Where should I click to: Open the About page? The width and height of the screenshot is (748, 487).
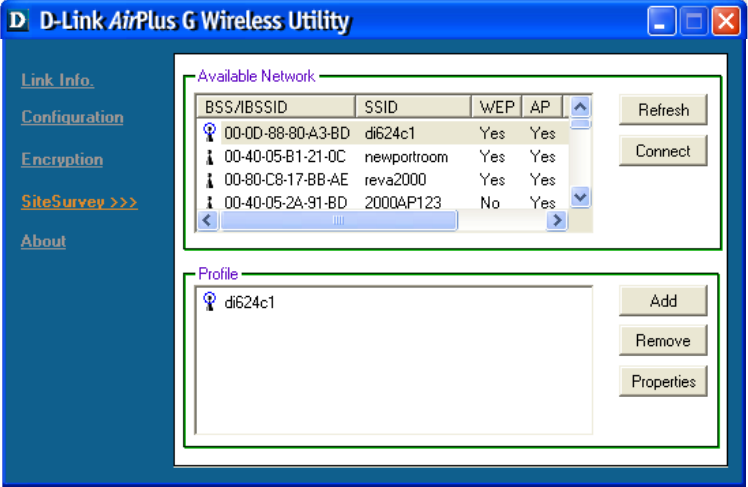(x=43, y=241)
